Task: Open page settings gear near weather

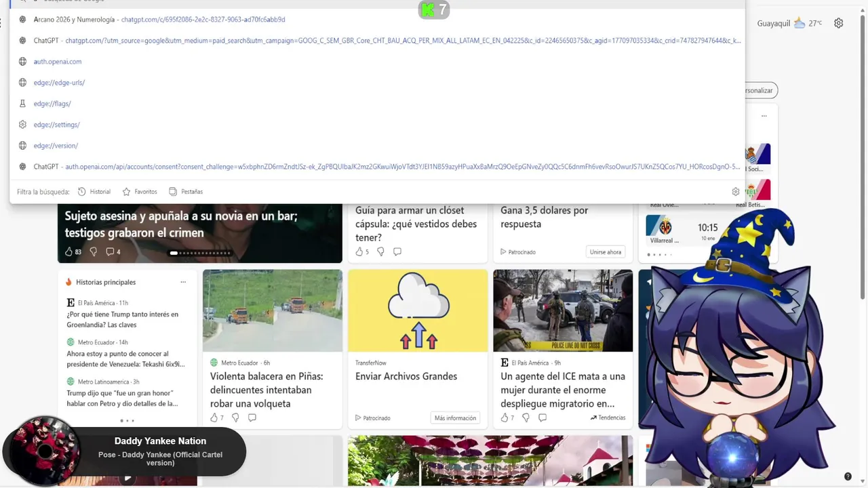Action: tap(839, 23)
